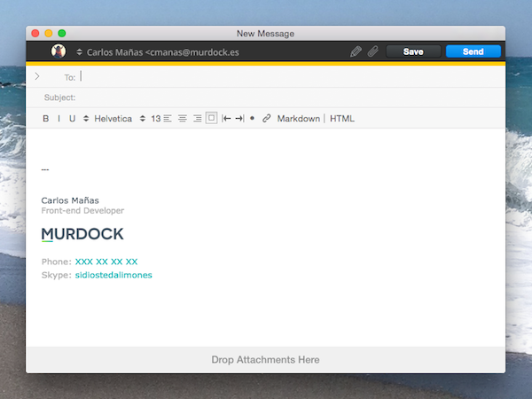Decrease indent with left arrow icon
The height and width of the screenshot is (399, 532).
[x=226, y=119]
